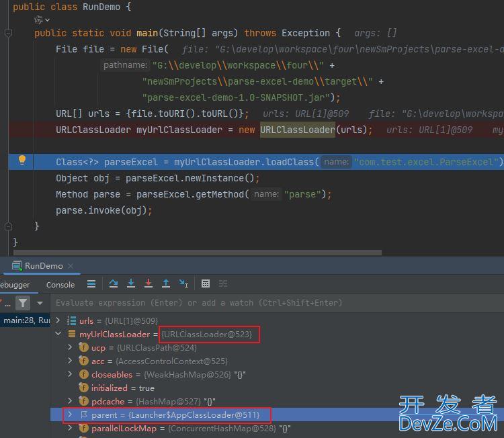Open the Evaluate Expression calculator icon

coord(206,283)
